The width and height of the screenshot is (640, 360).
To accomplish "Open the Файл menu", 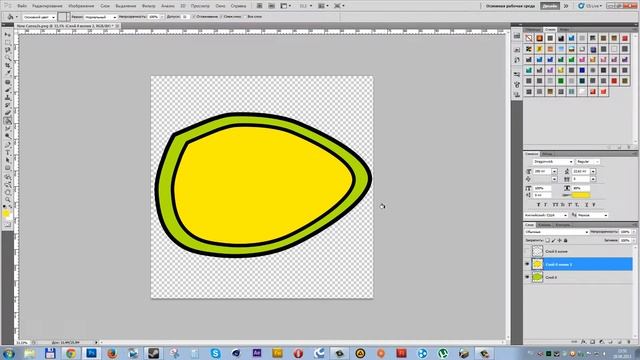I will [22, 6].
